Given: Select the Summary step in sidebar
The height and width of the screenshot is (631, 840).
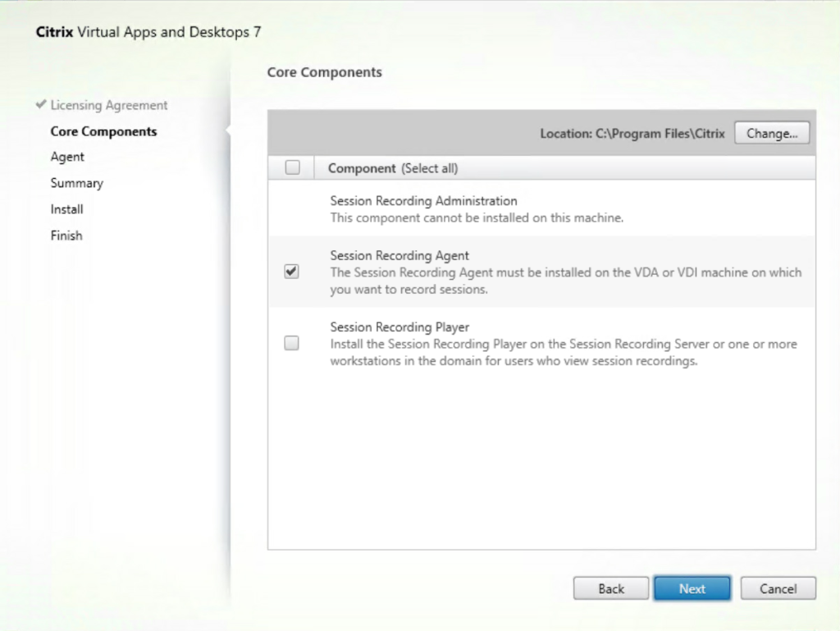Looking at the screenshot, I should 76,183.
